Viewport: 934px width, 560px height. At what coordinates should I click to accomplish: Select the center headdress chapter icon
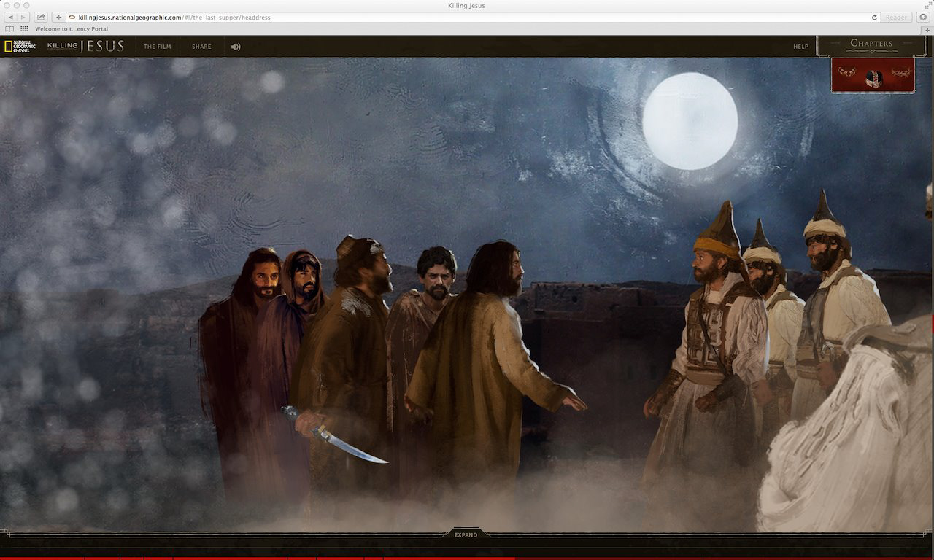873,78
